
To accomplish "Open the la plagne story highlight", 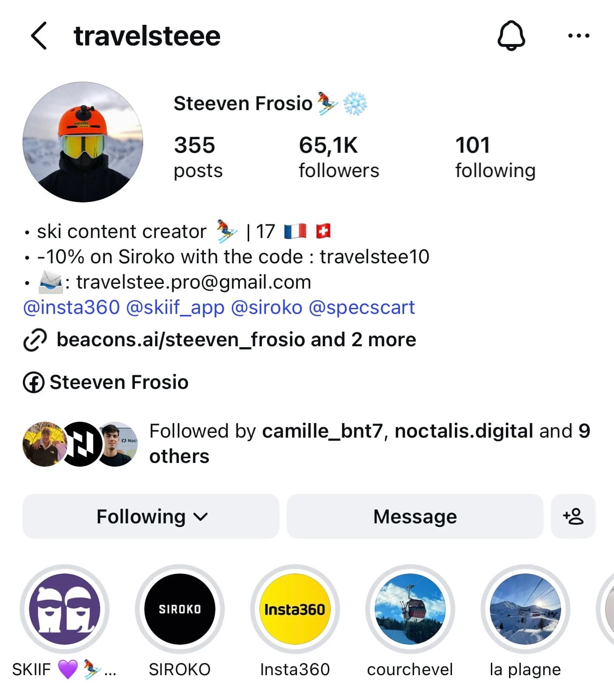I will [525, 609].
